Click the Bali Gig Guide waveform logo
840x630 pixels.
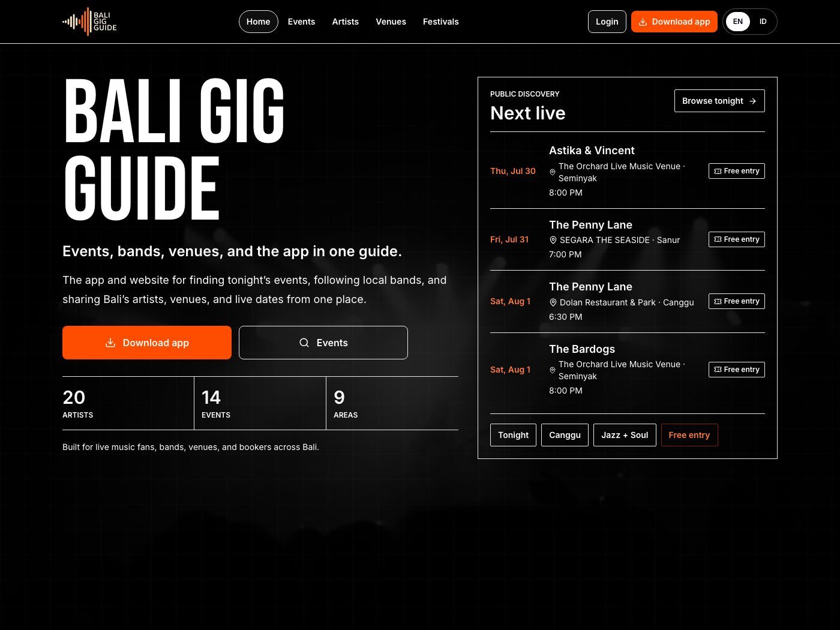(x=89, y=22)
